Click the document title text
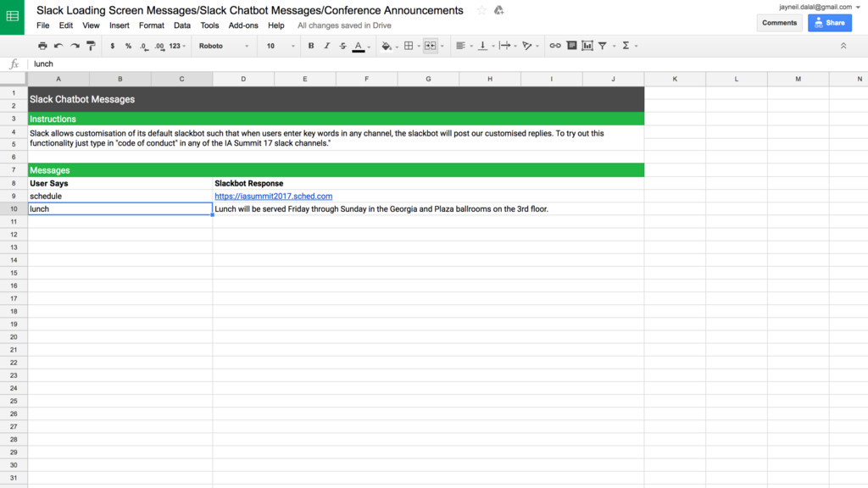This screenshot has width=868, height=488. 250,10
